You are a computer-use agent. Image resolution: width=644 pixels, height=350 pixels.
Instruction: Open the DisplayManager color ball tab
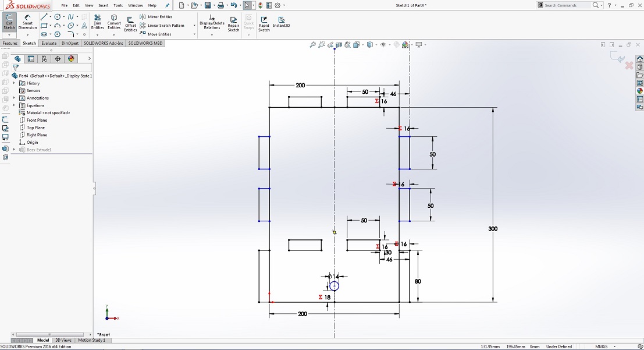click(x=71, y=59)
